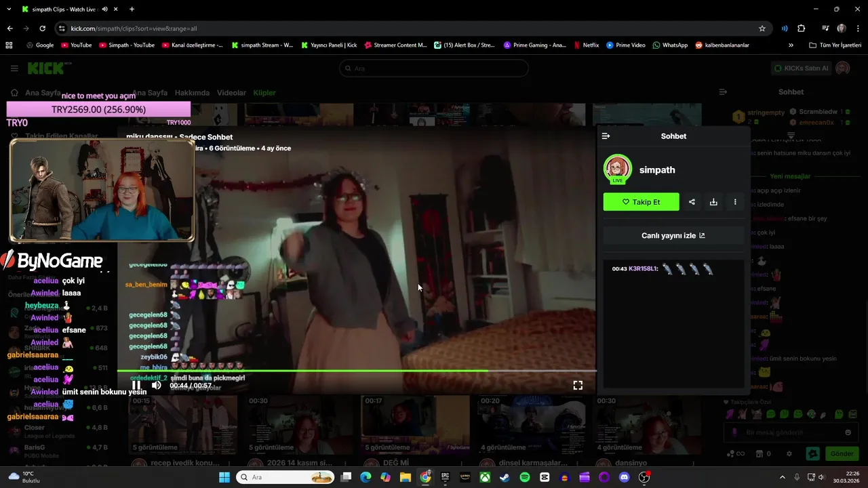Screen dimensions: 868x488
Task: Open a new browser tab
Action: 132,9
